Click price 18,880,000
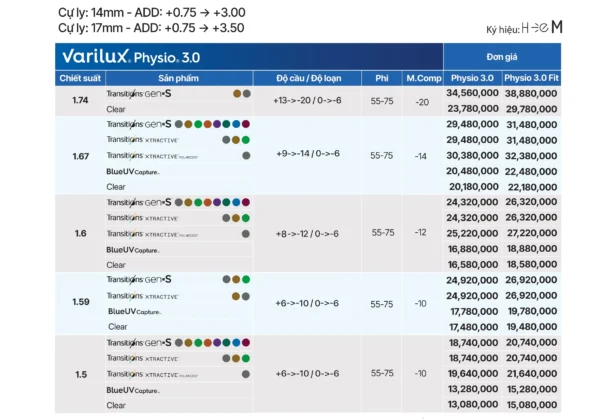This screenshot has width=600, height=419. (x=532, y=249)
